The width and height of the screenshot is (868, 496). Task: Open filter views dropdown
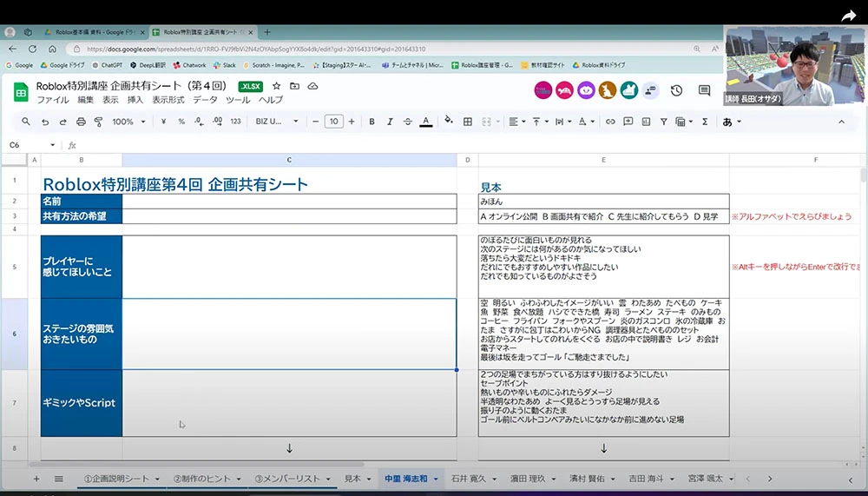pyautogui.click(x=684, y=122)
